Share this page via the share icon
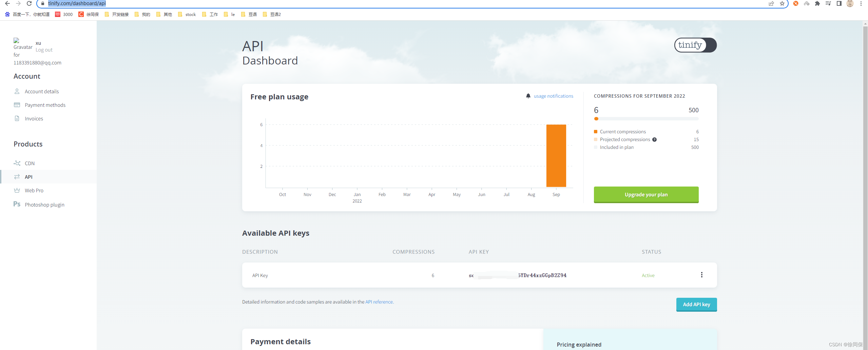The width and height of the screenshot is (868, 350). 771,3
